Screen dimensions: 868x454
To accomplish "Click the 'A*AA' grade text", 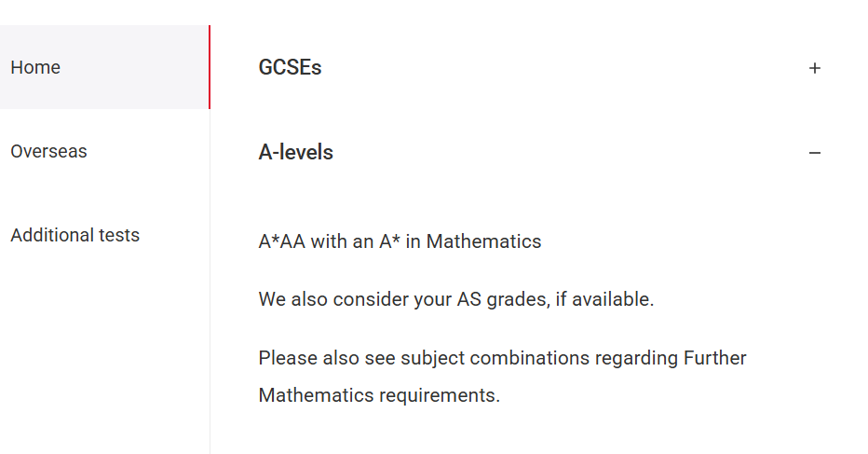I will point(281,242).
